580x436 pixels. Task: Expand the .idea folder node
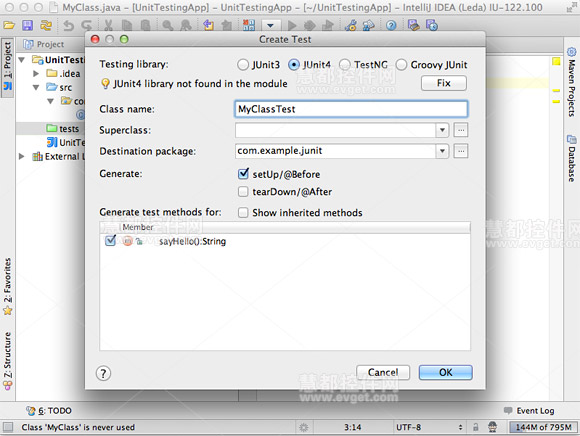pyautogui.click(x=36, y=74)
